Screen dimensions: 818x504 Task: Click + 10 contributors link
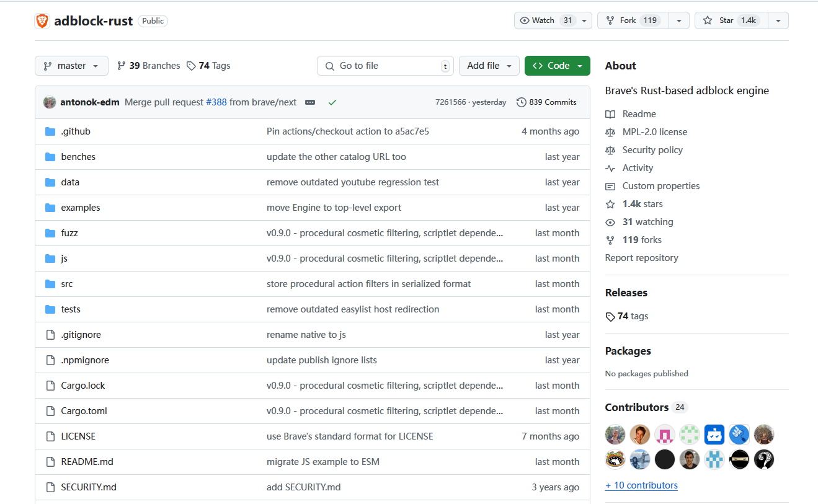coord(641,485)
